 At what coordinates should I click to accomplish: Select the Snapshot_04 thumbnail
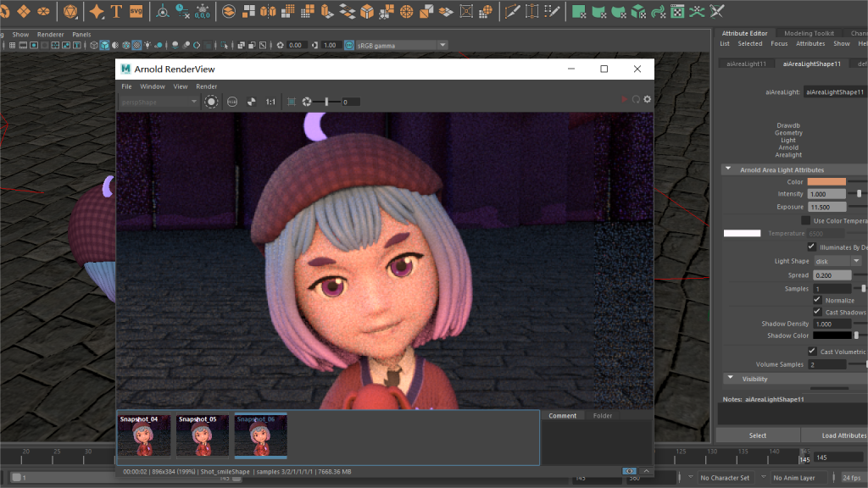144,436
